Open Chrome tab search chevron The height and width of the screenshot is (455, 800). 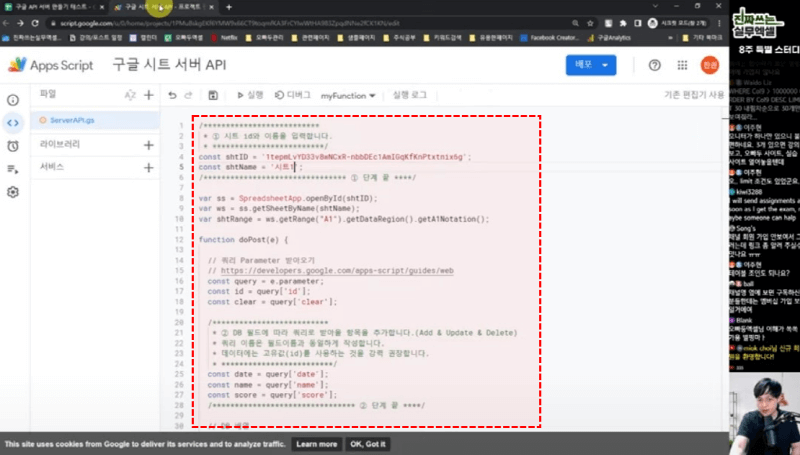coord(655,6)
